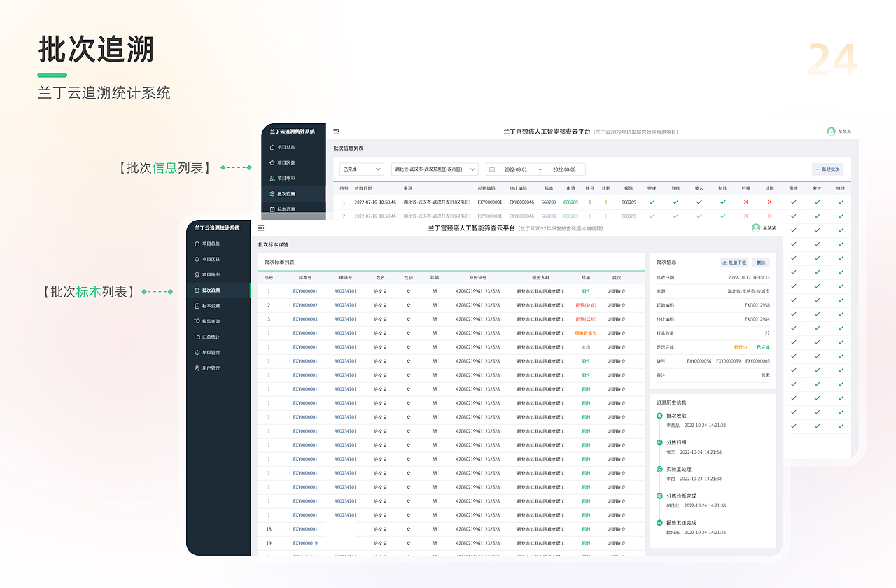Viewport: 896px width, 588px height.
Task: Open the 已完成 status dropdown
Action: [x=362, y=169]
